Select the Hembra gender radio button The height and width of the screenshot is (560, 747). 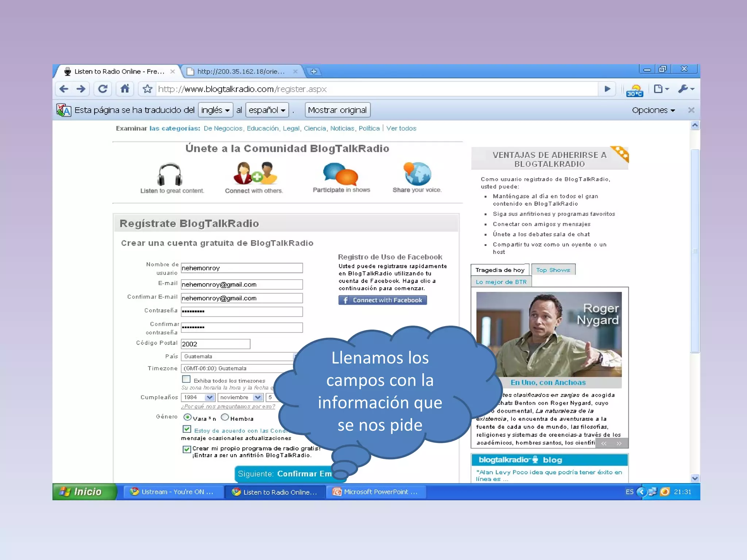225,417
